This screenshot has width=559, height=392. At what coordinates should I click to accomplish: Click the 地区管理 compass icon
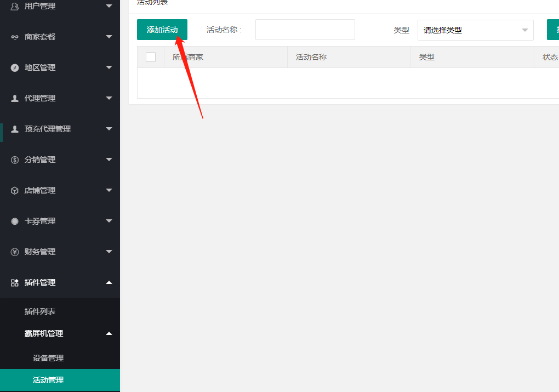point(15,67)
